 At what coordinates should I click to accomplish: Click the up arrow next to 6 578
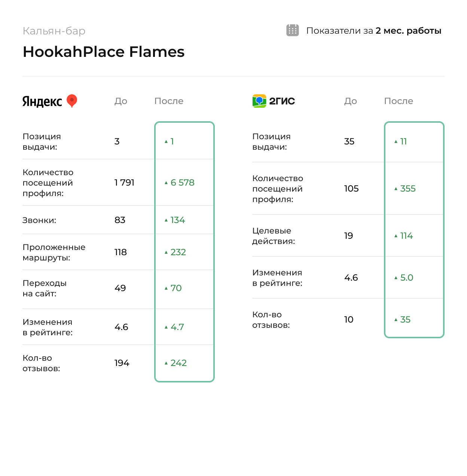click(x=166, y=183)
